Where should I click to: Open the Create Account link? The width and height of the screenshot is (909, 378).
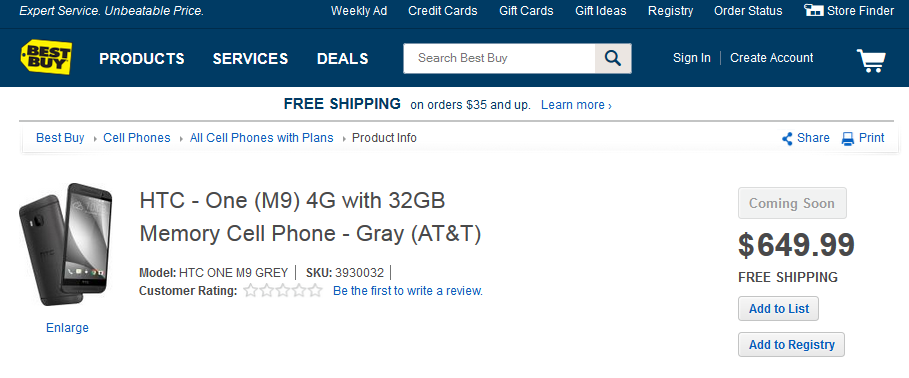point(772,58)
